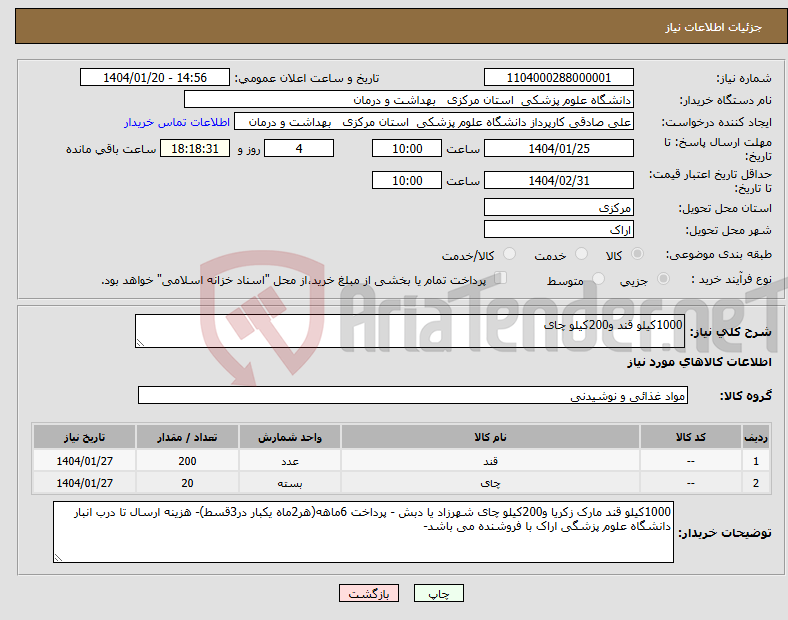Click the واحد شمارش column header
The height and width of the screenshot is (620, 788).
(290, 437)
